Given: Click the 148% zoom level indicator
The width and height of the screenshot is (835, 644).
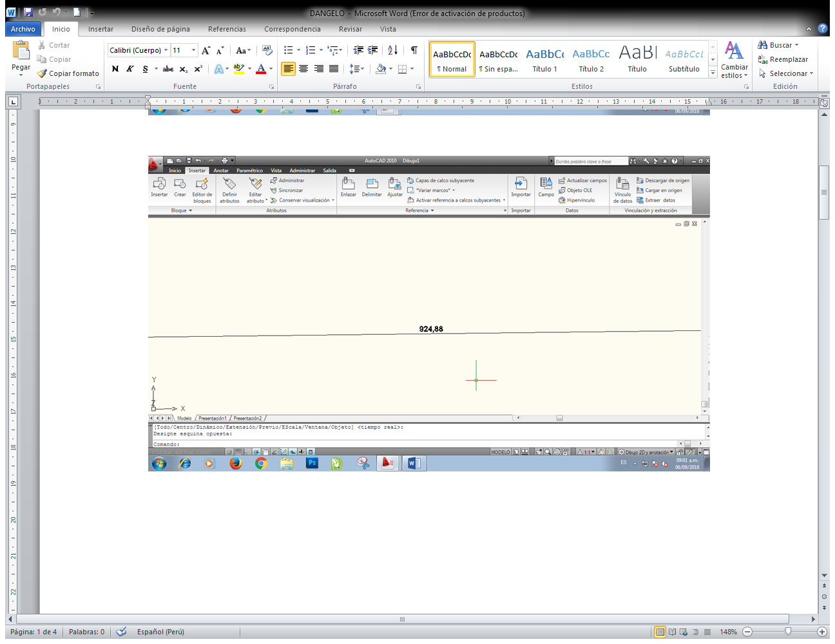Looking at the screenshot, I should (x=728, y=632).
